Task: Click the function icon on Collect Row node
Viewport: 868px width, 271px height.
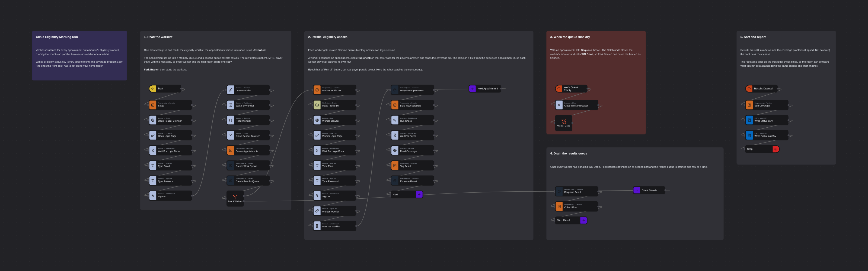Action: tap(559, 206)
